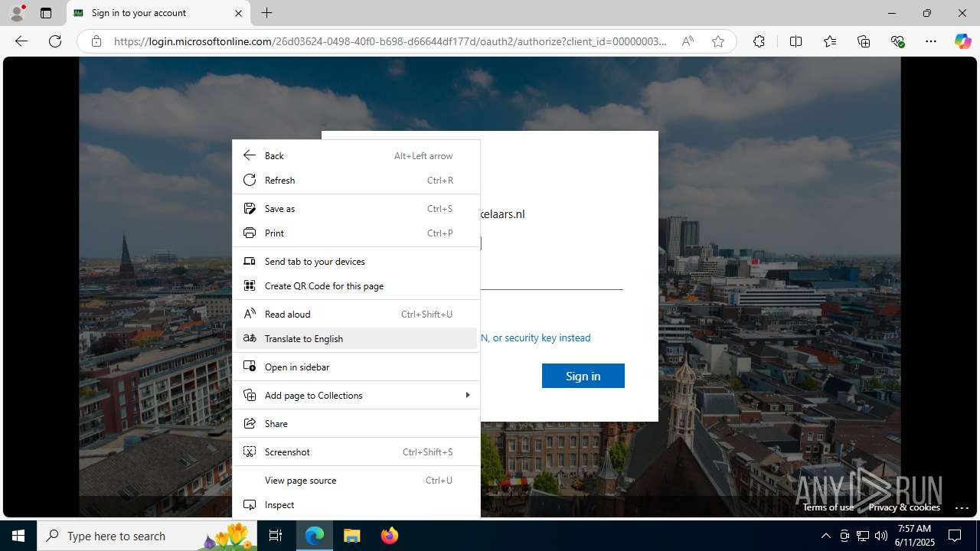Open the notification center icon
Screen dimensions: 980x551
pyautogui.click(x=955, y=536)
